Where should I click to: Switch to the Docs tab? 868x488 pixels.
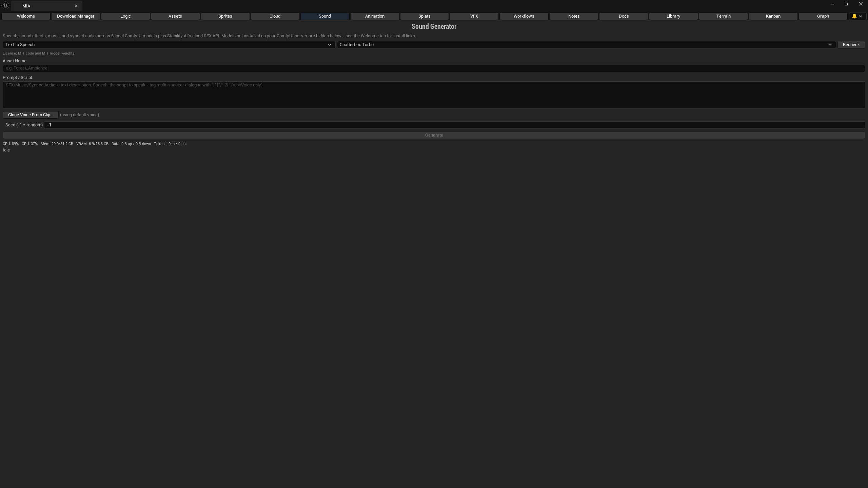pos(624,16)
